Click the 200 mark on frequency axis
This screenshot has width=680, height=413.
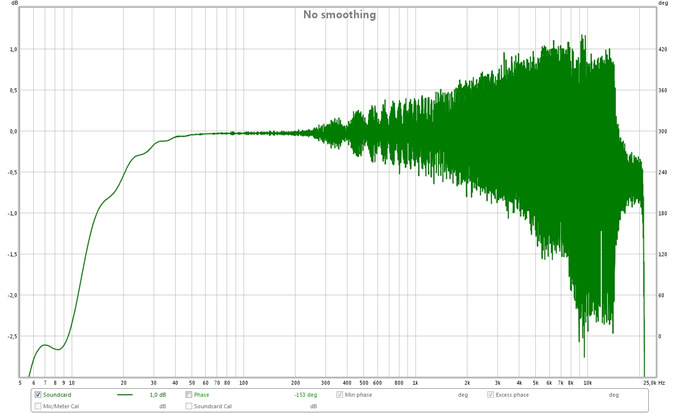pyautogui.click(x=295, y=382)
